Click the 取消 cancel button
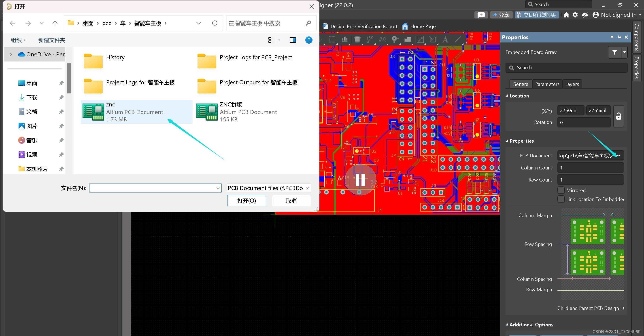Image resolution: width=644 pixels, height=336 pixels. [291, 201]
